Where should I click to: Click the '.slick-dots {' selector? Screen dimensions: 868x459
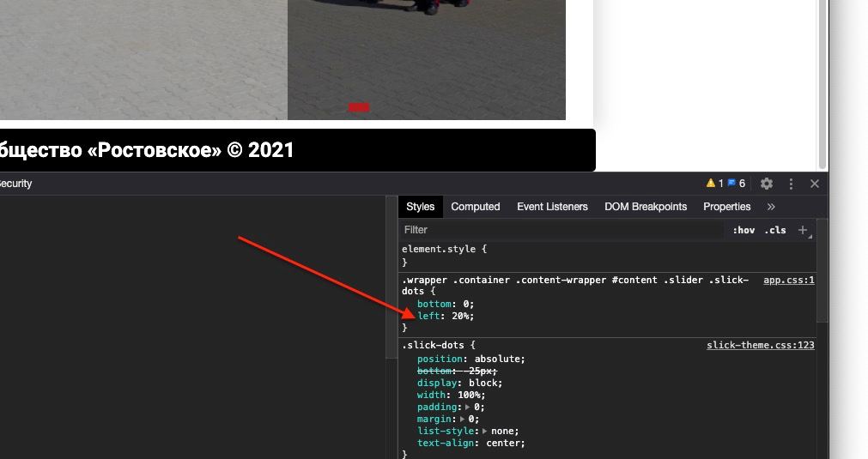(x=439, y=345)
